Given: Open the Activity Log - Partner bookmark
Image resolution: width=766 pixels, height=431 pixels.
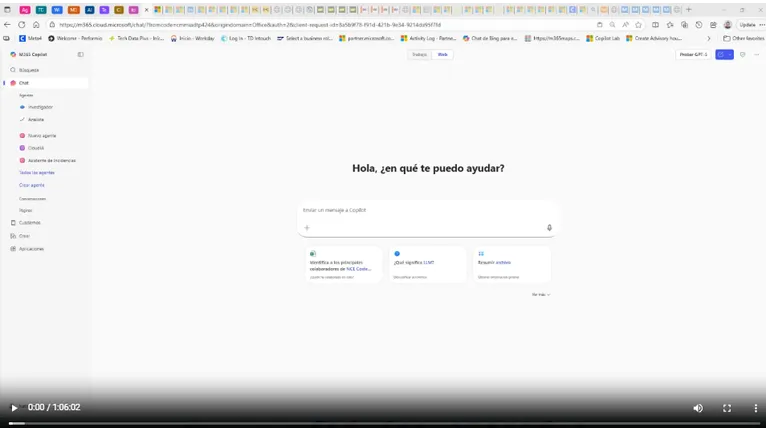Looking at the screenshot, I should click(x=428, y=38).
